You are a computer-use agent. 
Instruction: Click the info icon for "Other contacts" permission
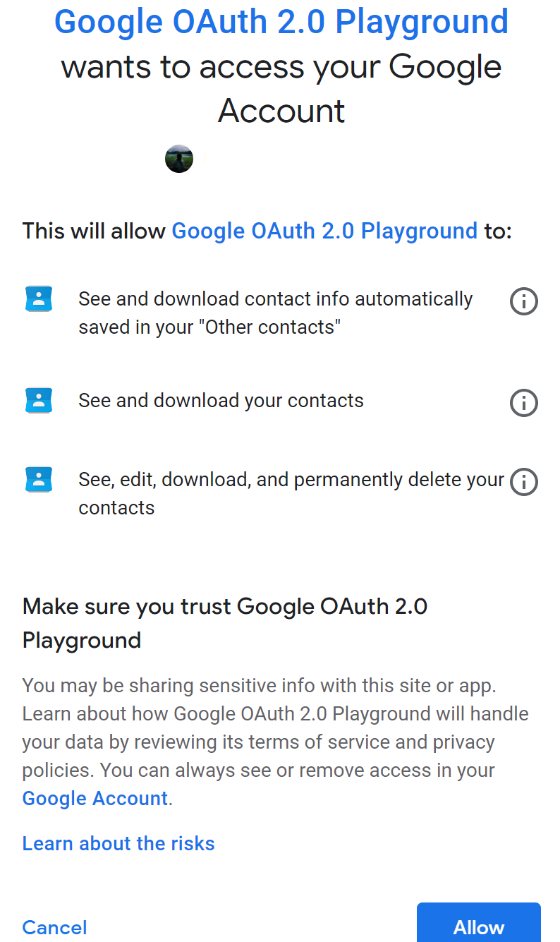[x=523, y=301]
